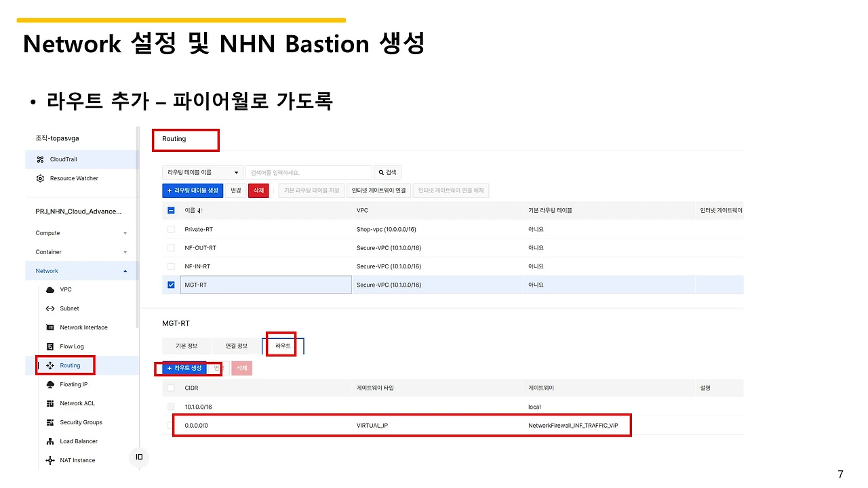
Task: Click the 기본 라우팅 테이블 지정 button
Action: (x=311, y=191)
